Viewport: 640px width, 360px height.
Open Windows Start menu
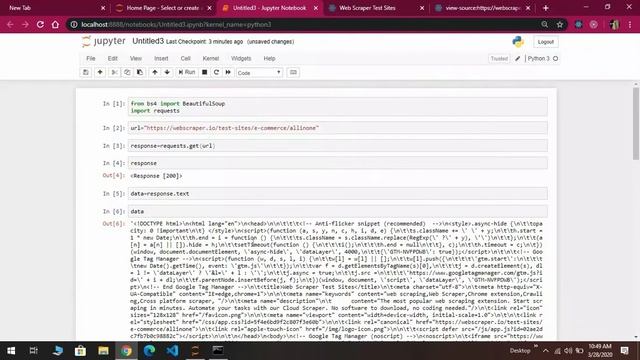tap(11, 351)
